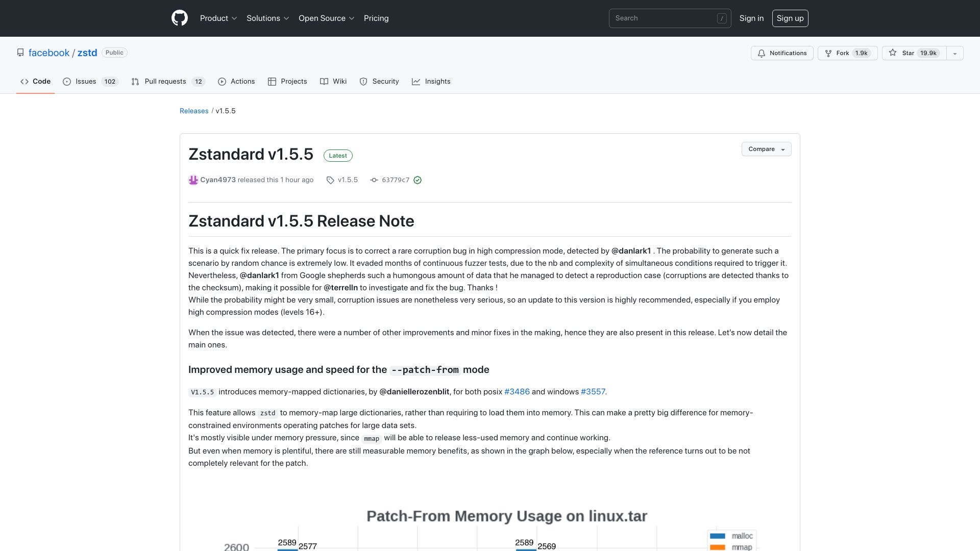Expand the Open Source menu

pyautogui.click(x=327, y=18)
